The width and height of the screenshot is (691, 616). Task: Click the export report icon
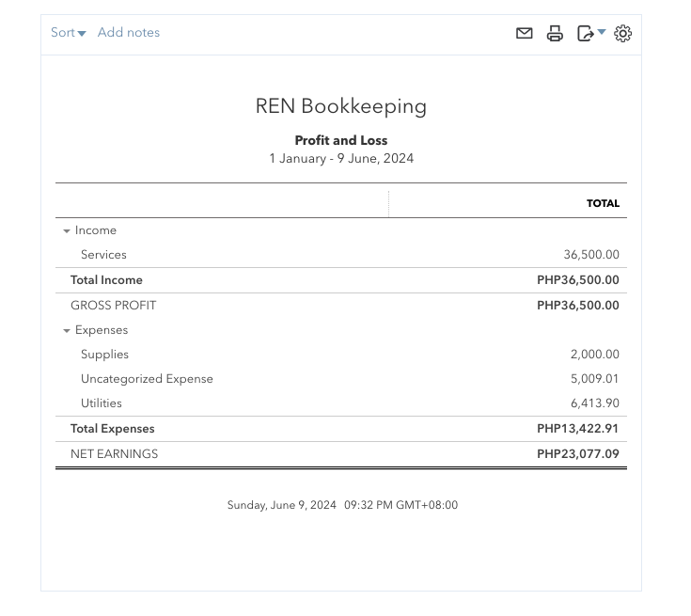point(585,34)
